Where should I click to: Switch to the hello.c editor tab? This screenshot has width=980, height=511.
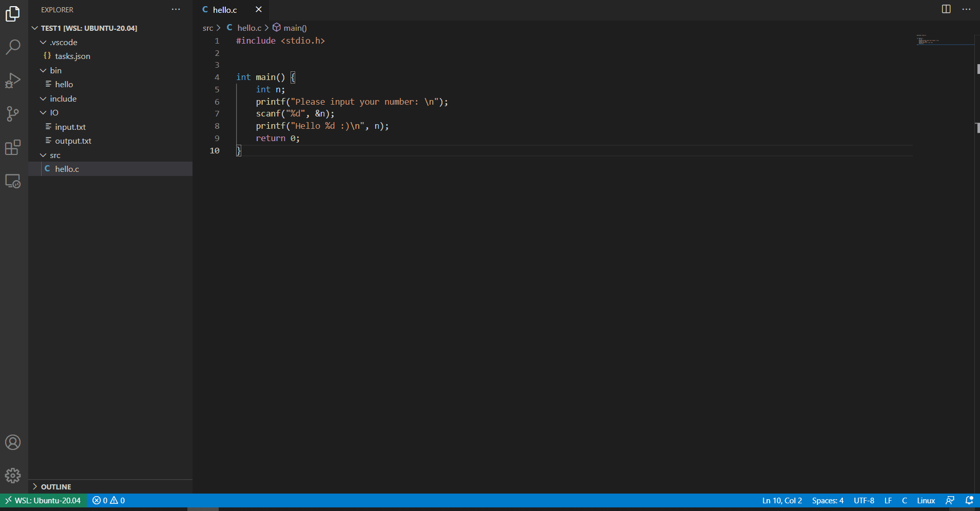pos(225,10)
